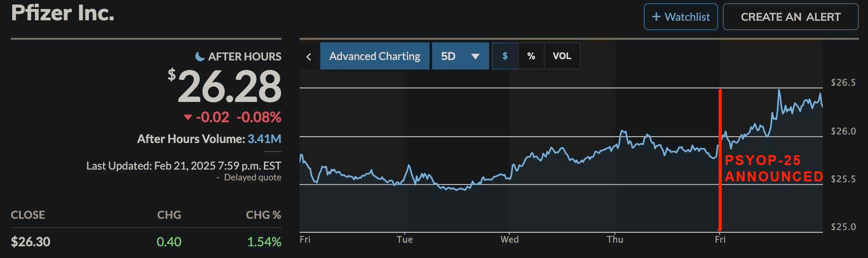This screenshot has width=868, height=258.
Task: Click the Pfizer Inc. heading
Action: coord(62,13)
